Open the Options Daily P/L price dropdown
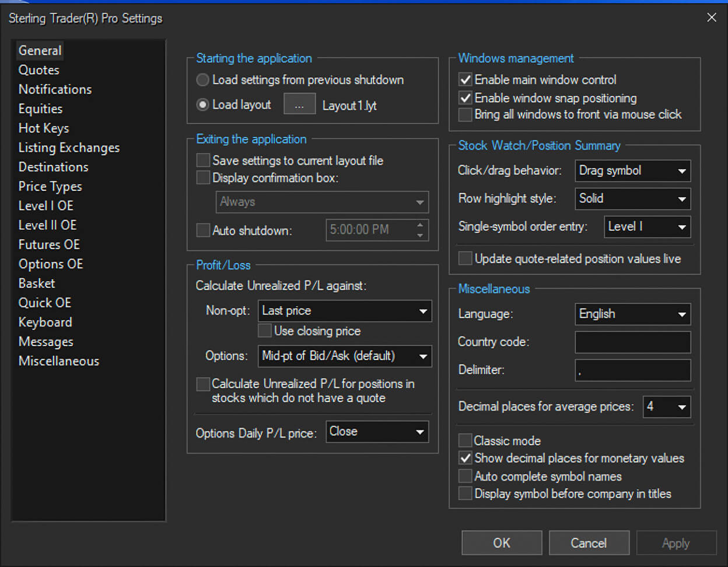The height and width of the screenshot is (567, 728). 377,432
